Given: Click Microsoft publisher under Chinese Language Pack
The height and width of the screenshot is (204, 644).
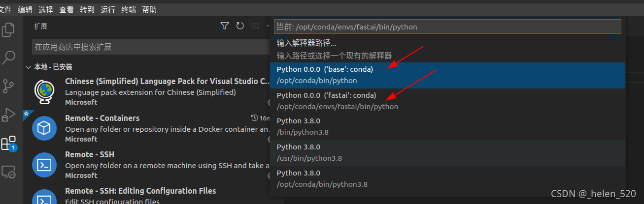Looking at the screenshot, I should [x=81, y=102].
